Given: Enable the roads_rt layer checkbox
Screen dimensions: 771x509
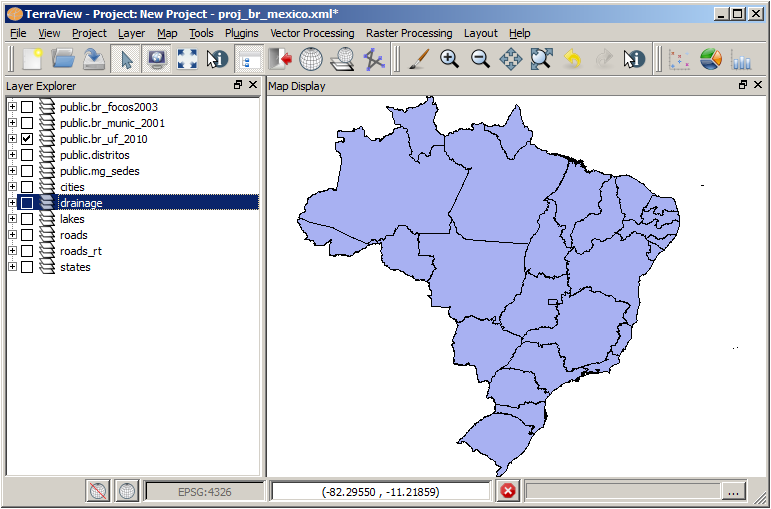Looking at the screenshot, I should click(x=27, y=251).
